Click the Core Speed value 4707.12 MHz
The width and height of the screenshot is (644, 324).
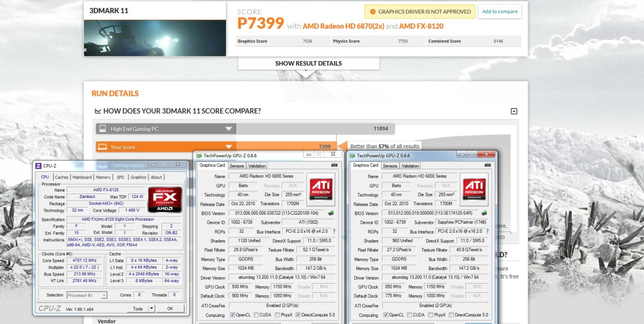click(x=84, y=261)
